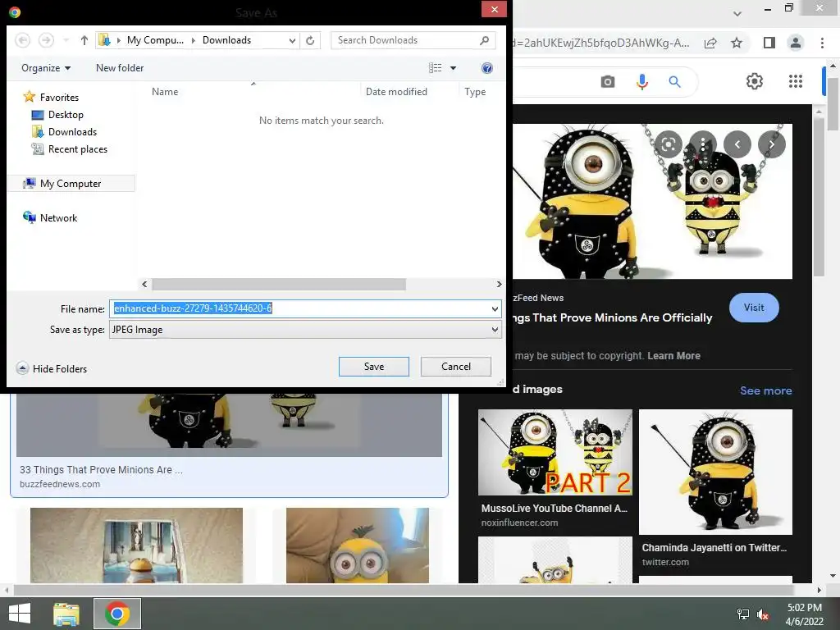
Task: Toggle Chrome side panel icon
Action: point(769,43)
